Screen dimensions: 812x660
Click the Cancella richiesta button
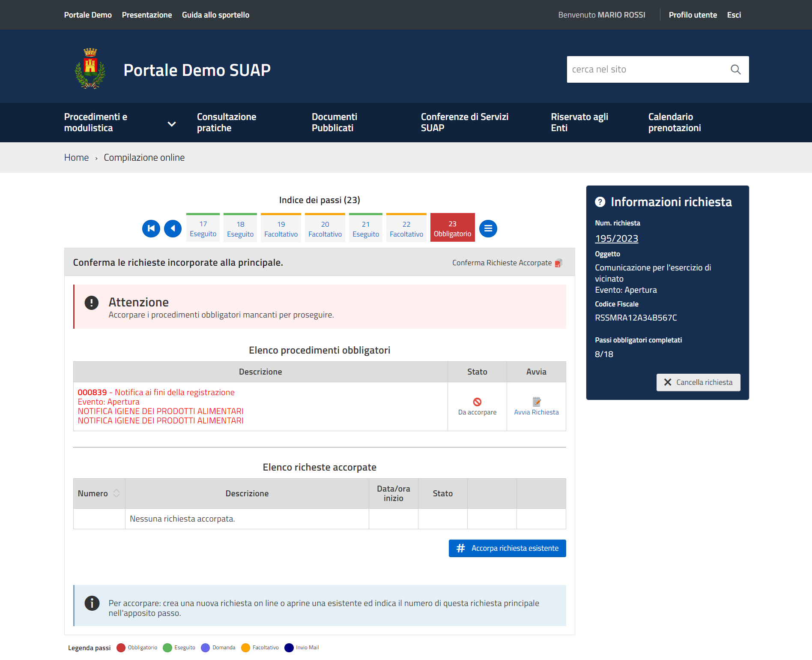(698, 382)
